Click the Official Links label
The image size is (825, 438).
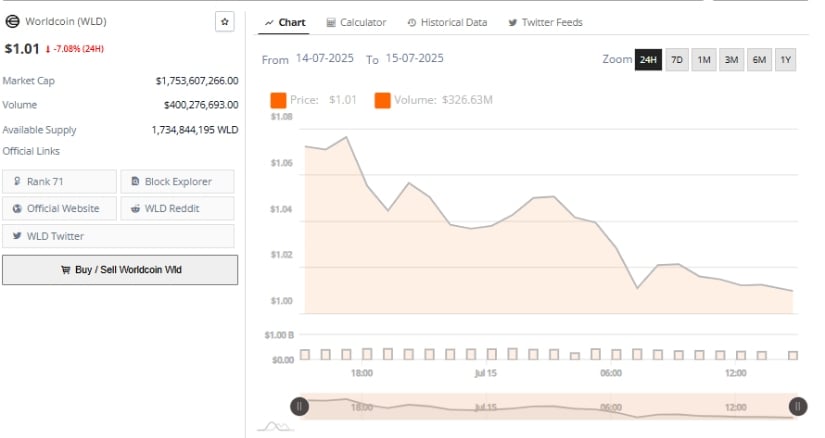(31, 152)
